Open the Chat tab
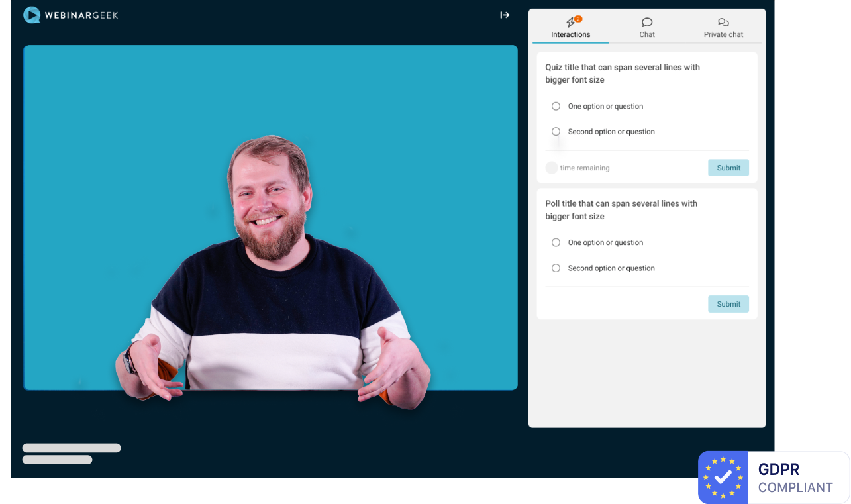851x504 pixels. (x=647, y=28)
